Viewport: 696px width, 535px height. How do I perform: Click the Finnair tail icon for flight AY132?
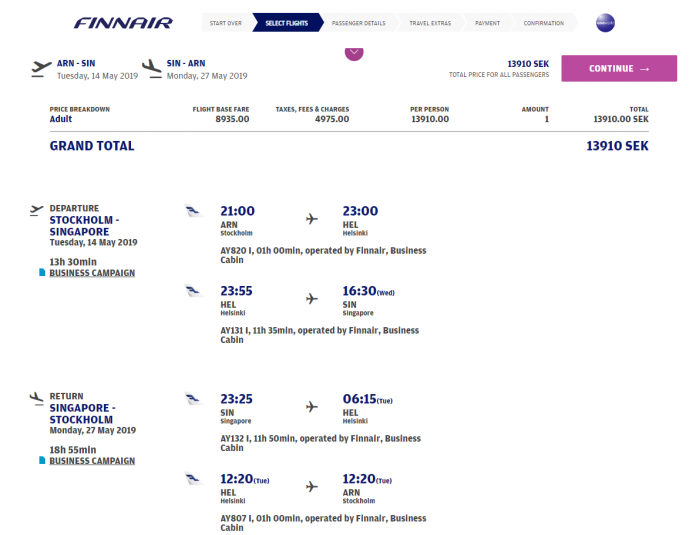pyautogui.click(x=194, y=398)
